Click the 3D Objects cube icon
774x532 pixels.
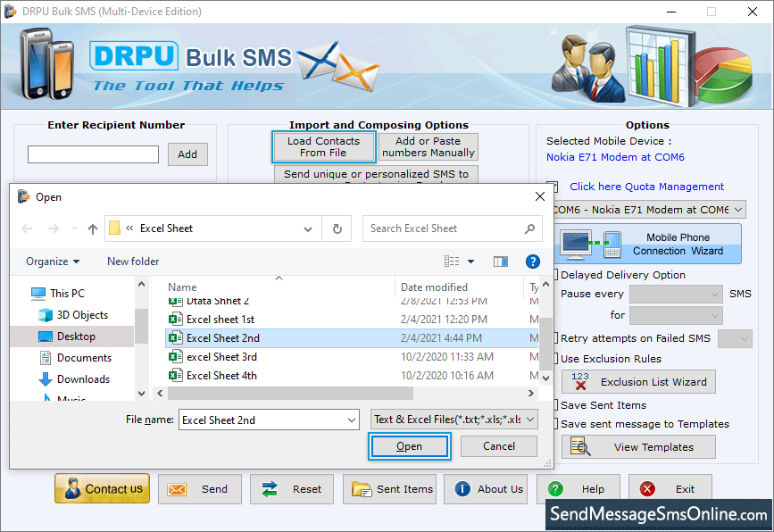tap(46, 315)
